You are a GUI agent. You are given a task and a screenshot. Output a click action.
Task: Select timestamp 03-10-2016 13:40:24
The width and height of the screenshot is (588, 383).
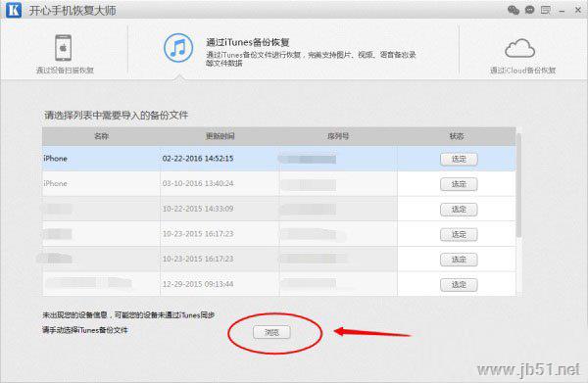198,183
